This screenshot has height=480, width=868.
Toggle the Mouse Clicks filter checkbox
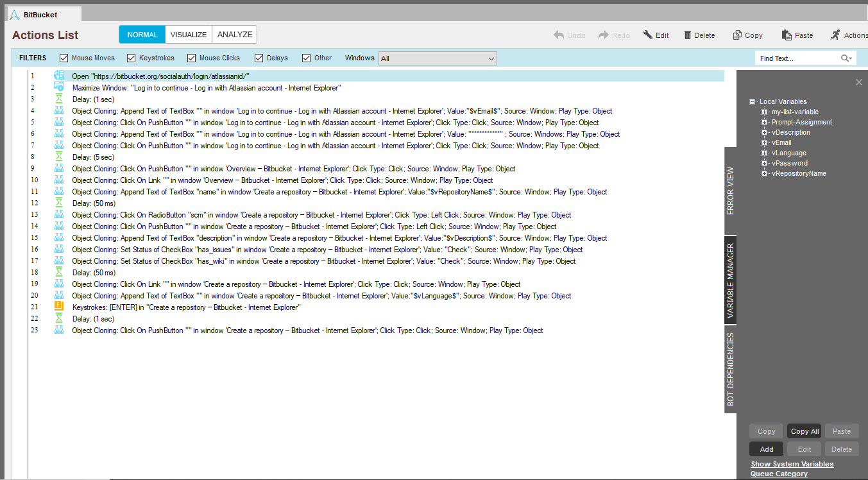[192, 58]
